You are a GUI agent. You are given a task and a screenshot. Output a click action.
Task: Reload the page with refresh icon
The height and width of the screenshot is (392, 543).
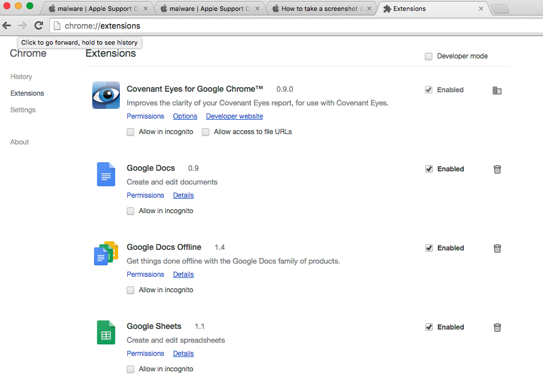pos(39,25)
